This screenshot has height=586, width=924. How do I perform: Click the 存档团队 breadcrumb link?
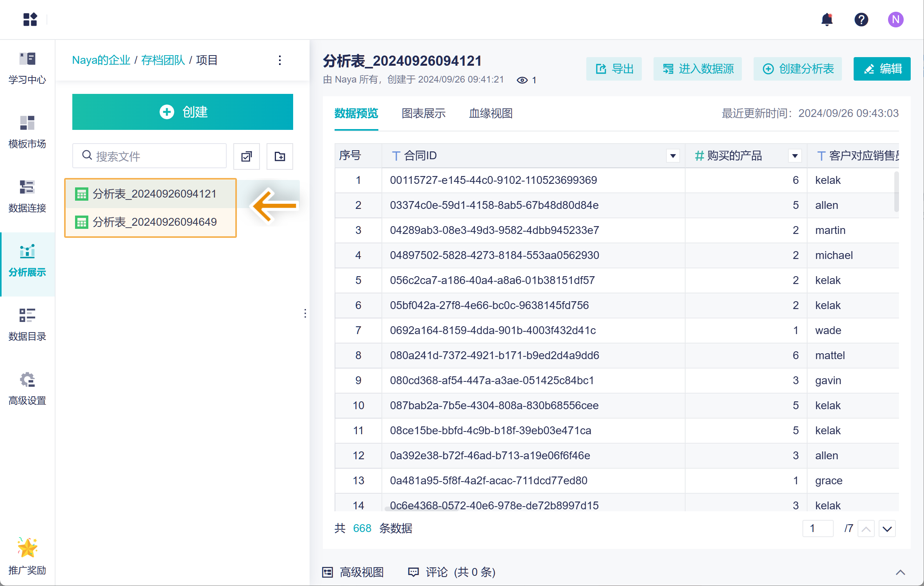pyautogui.click(x=163, y=60)
